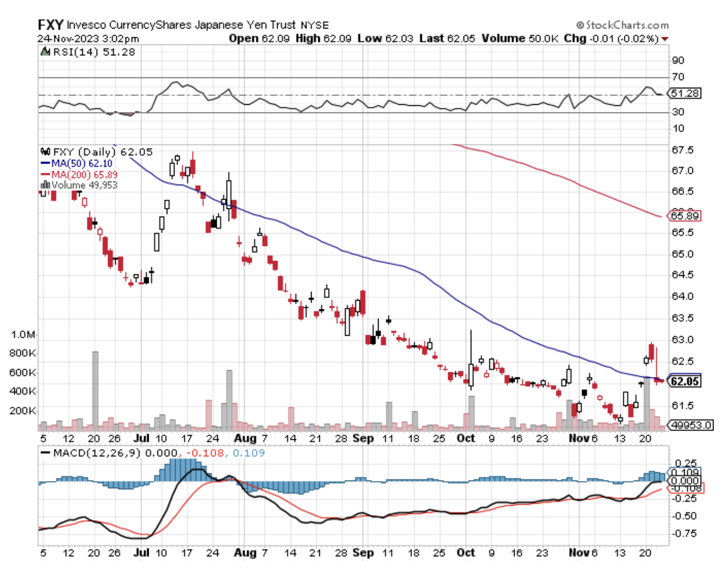Click the 90 label on the RSI scale
The height and width of the screenshot is (588, 722).
pos(678,60)
